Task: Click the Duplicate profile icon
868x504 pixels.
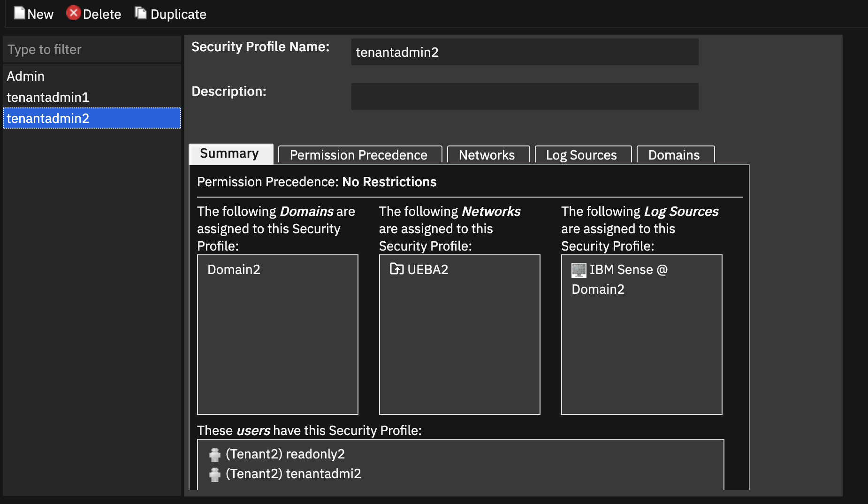Action: tap(140, 13)
